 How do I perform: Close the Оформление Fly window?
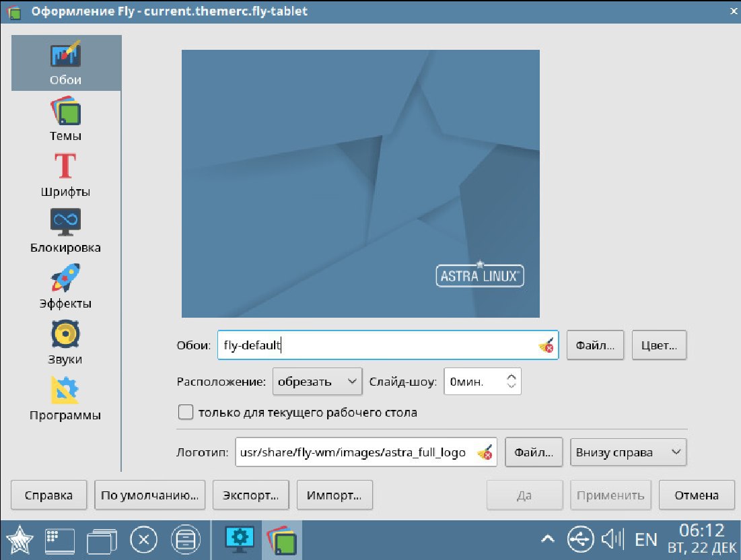point(734,11)
